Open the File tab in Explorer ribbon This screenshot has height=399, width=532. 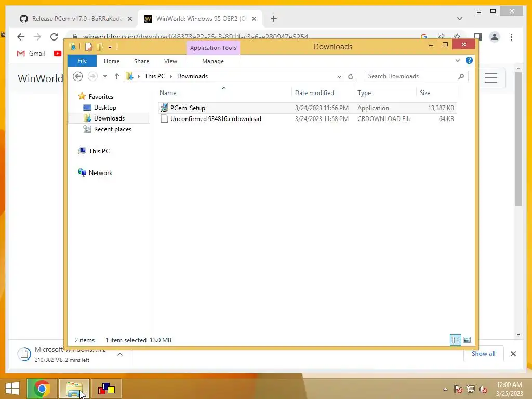click(x=82, y=61)
